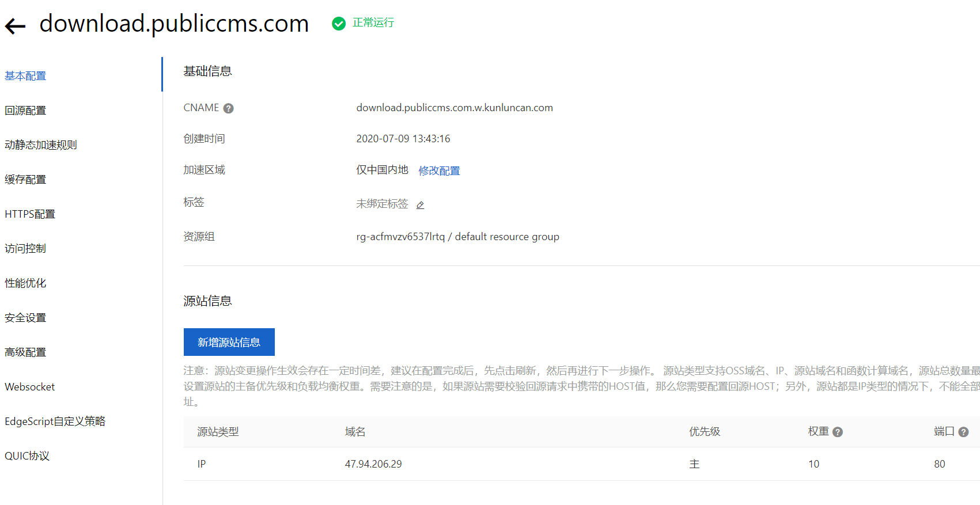Select 性能优化 in sidebar
Viewport: 980px width, 505px height.
pyautogui.click(x=25, y=283)
